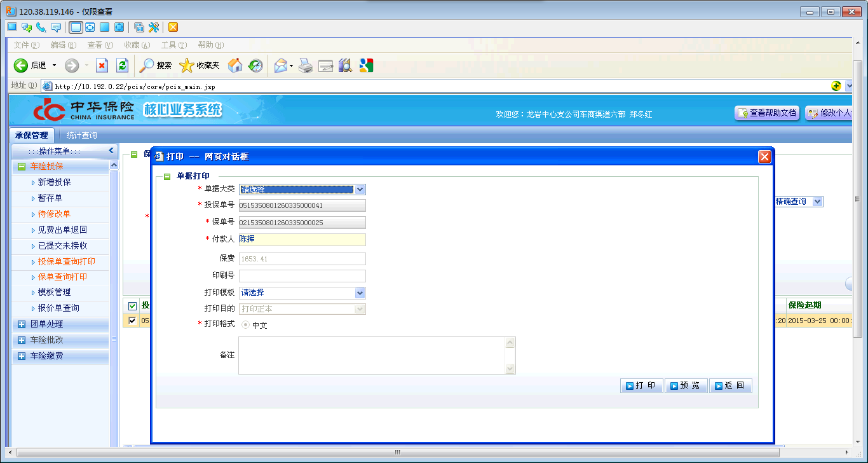Select the 中文 print format radio button

[x=245, y=325]
